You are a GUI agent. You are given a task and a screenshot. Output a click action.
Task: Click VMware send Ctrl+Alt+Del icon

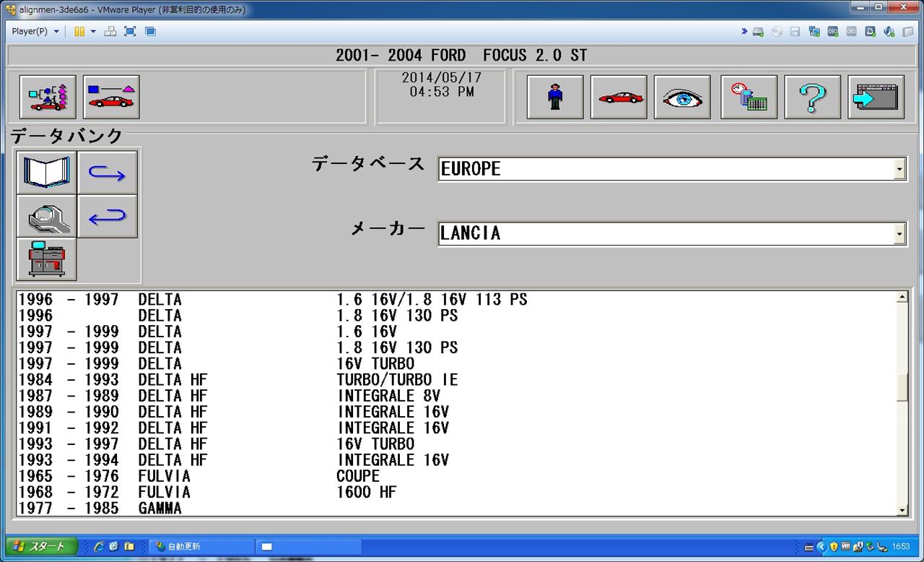[110, 31]
